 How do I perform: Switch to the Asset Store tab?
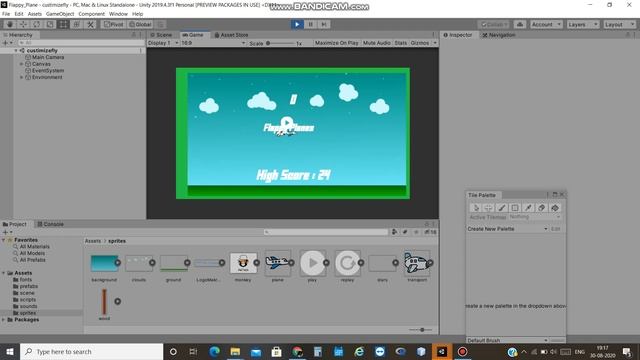click(x=231, y=35)
